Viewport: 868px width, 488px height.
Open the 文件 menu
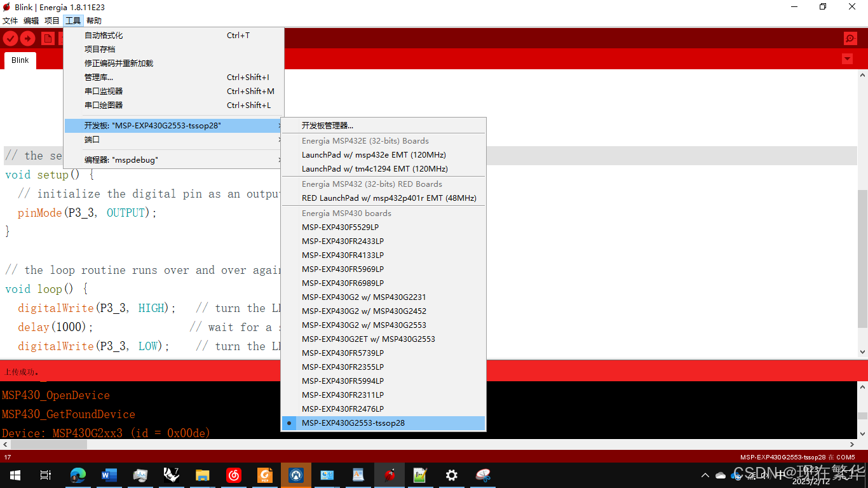(x=10, y=21)
